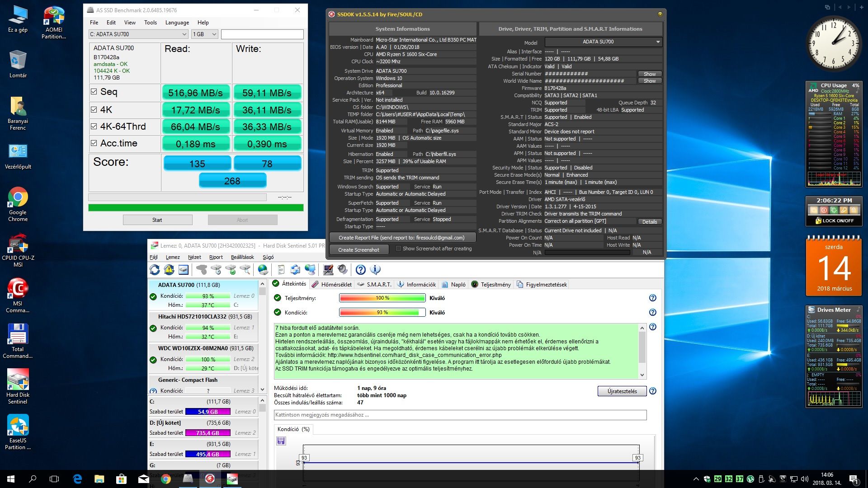Click the blue question mark help icon in toolbar
The width and height of the screenshot is (868, 488).
pos(361,270)
